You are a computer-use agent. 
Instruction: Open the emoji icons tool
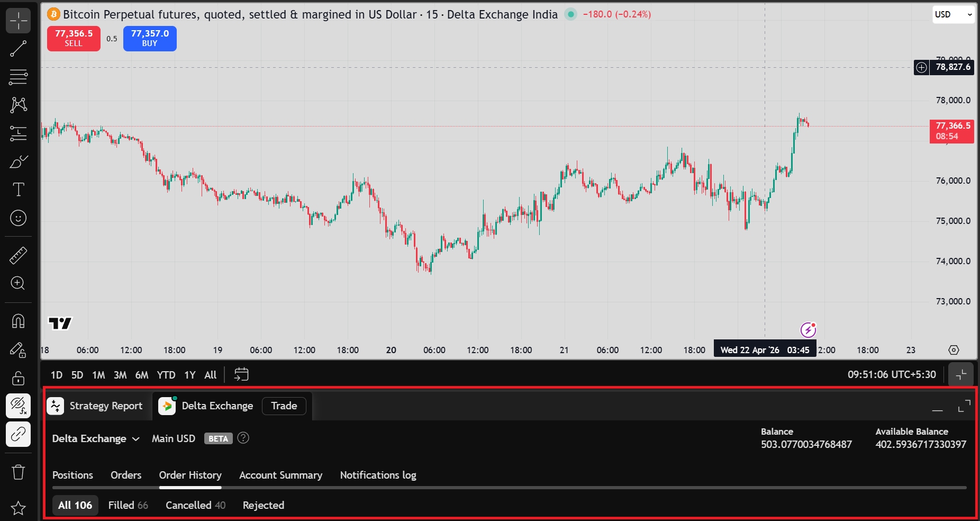click(x=19, y=218)
